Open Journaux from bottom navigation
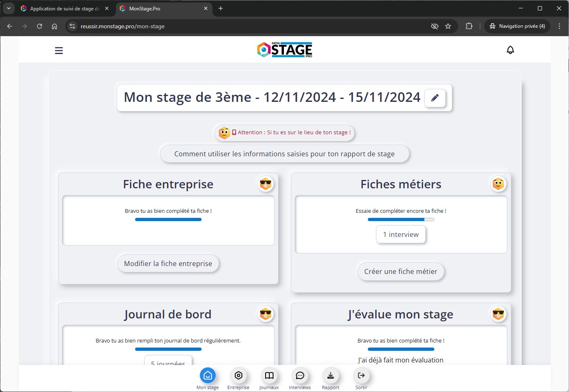The width and height of the screenshot is (569, 392). click(x=269, y=376)
